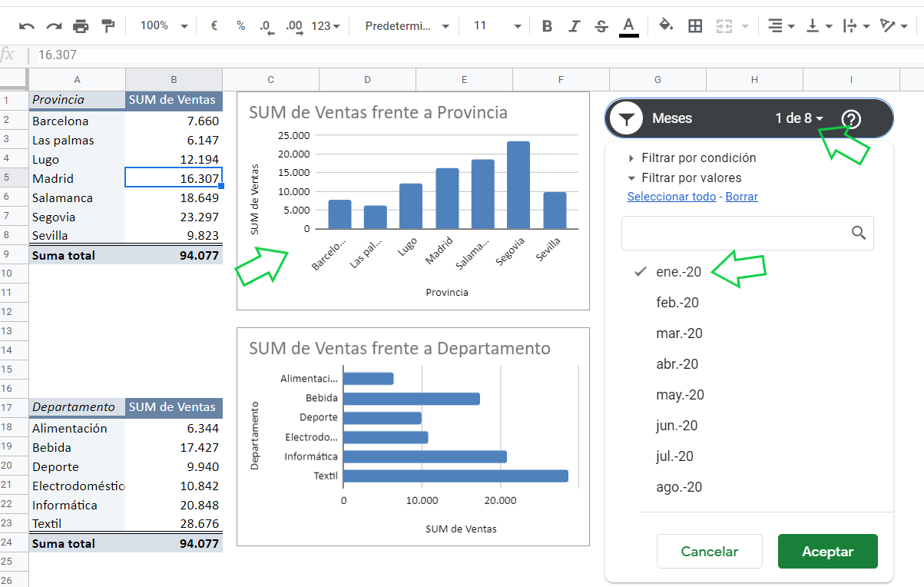924x587 pixels.
Task: Click the 'Textil' cell in column A
Action: [x=78, y=523]
